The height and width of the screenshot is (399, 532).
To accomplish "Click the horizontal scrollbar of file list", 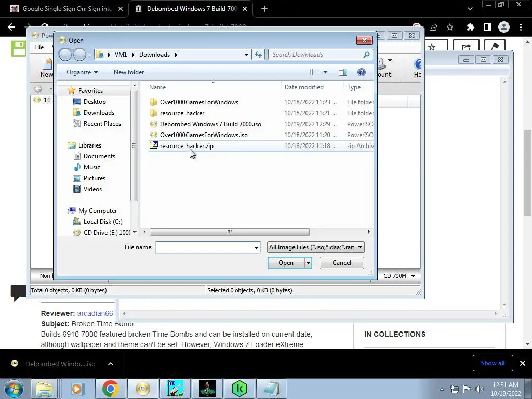I will (x=229, y=232).
